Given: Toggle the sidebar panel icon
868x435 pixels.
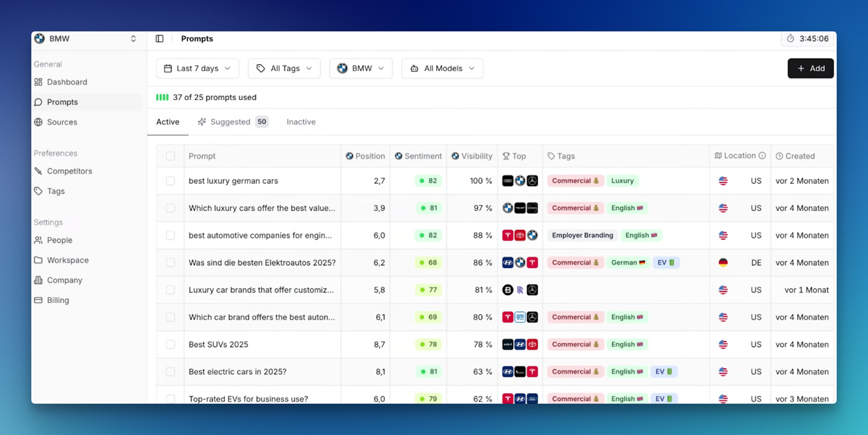Looking at the screenshot, I should pyautogui.click(x=160, y=39).
